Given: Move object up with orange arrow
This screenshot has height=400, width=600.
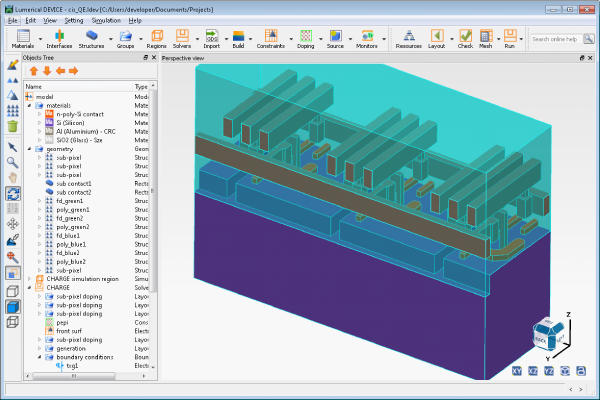Looking at the screenshot, I should click(x=34, y=71).
